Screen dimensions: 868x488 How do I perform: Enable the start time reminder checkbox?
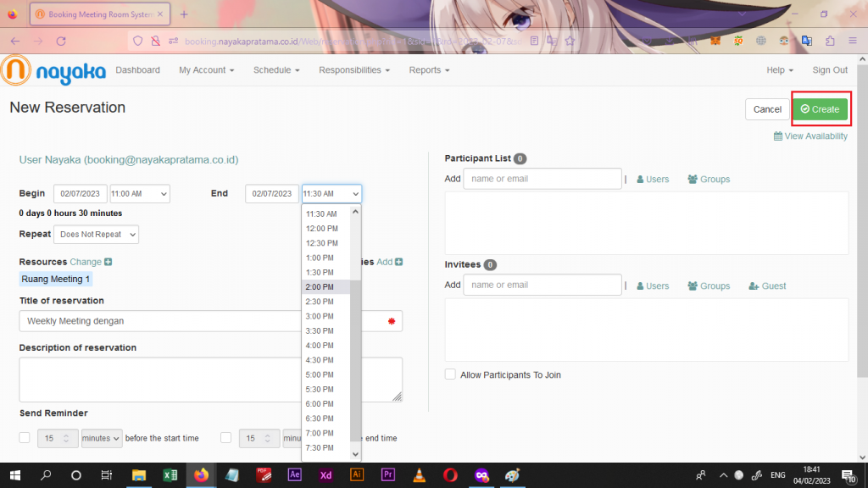(25, 438)
